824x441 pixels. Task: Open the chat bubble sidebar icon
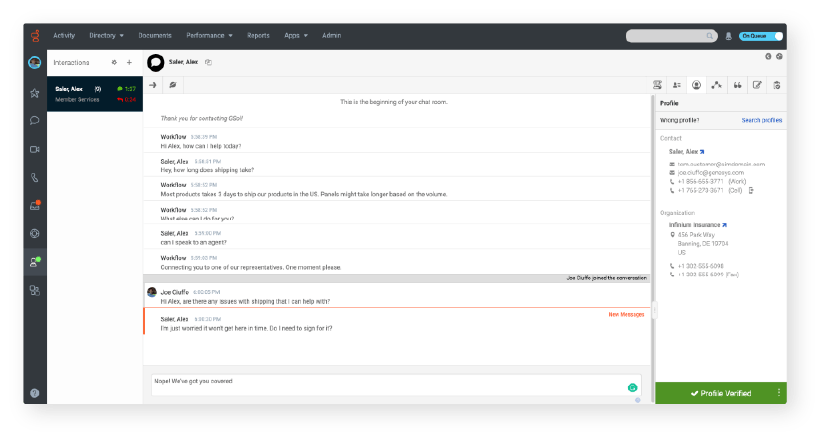coord(35,121)
